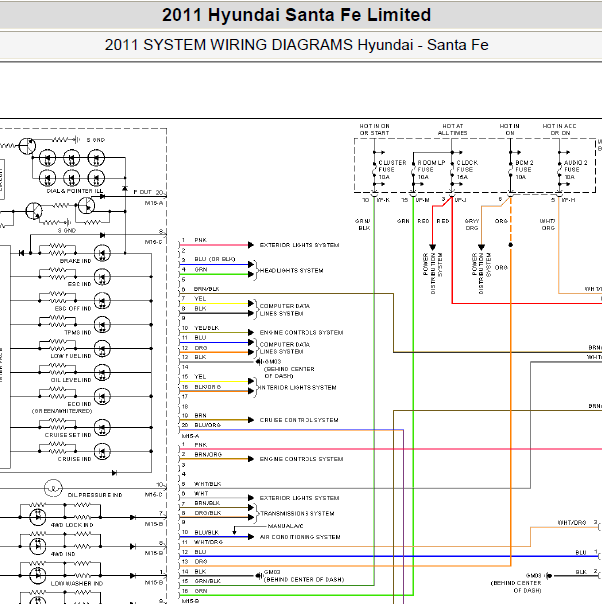Viewport: 602px width, 604px height.
Task: Select the 'ORG/BLK' wire label at pin 8
Action: point(208,513)
